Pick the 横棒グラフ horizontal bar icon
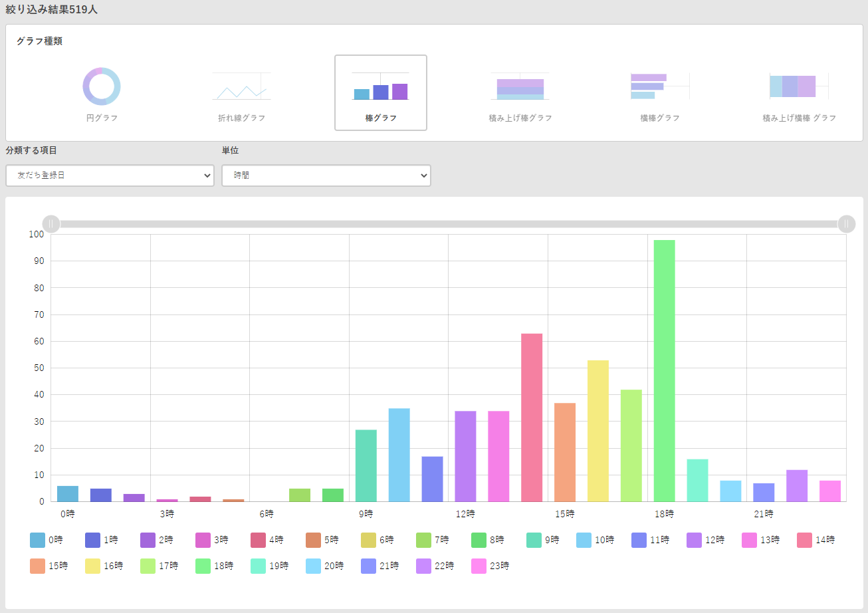The width and height of the screenshot is (868, 613). coord(659,86)
